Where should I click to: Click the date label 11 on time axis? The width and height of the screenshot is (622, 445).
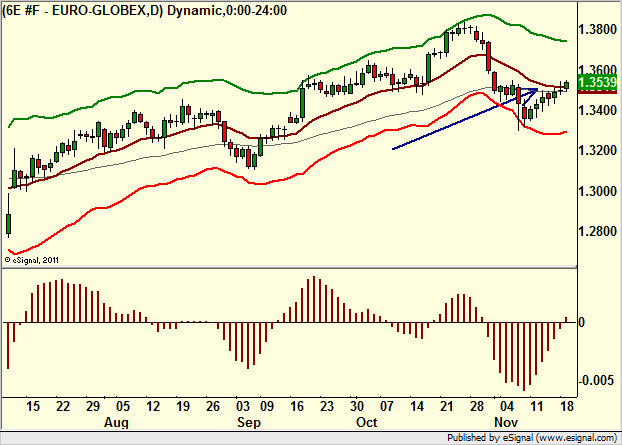[536, 407]
